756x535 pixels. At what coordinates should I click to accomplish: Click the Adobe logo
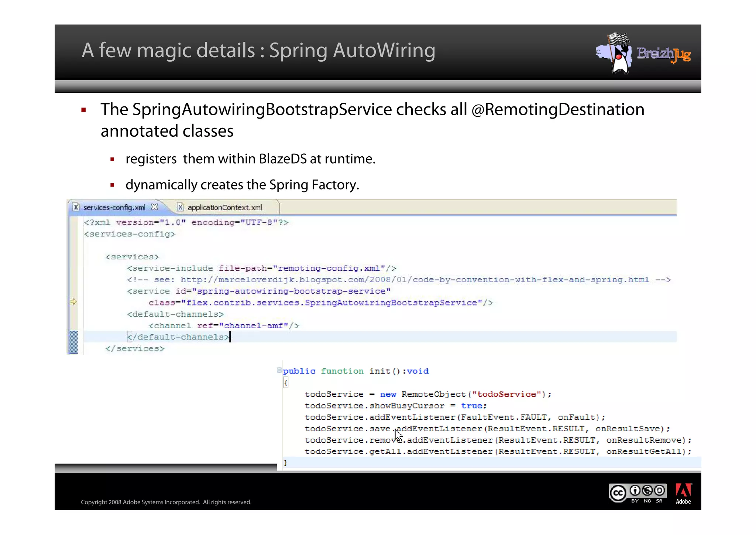[x=683, y=494]
